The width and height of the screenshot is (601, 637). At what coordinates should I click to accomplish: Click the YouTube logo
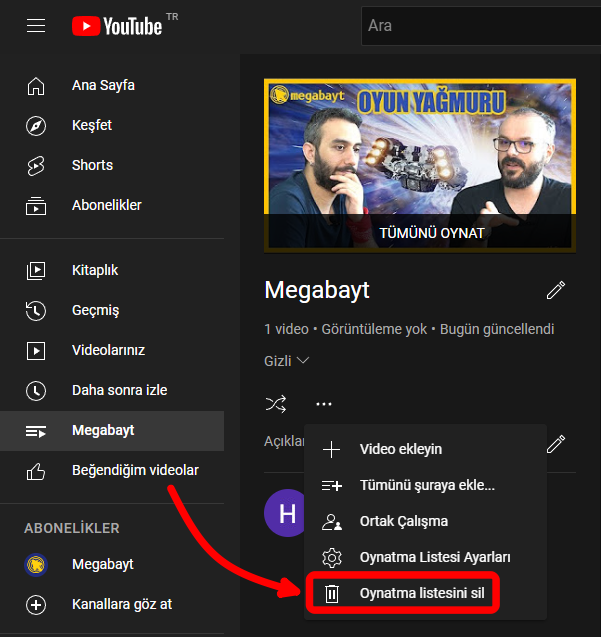pyautogui.click(x=116, y=26)
